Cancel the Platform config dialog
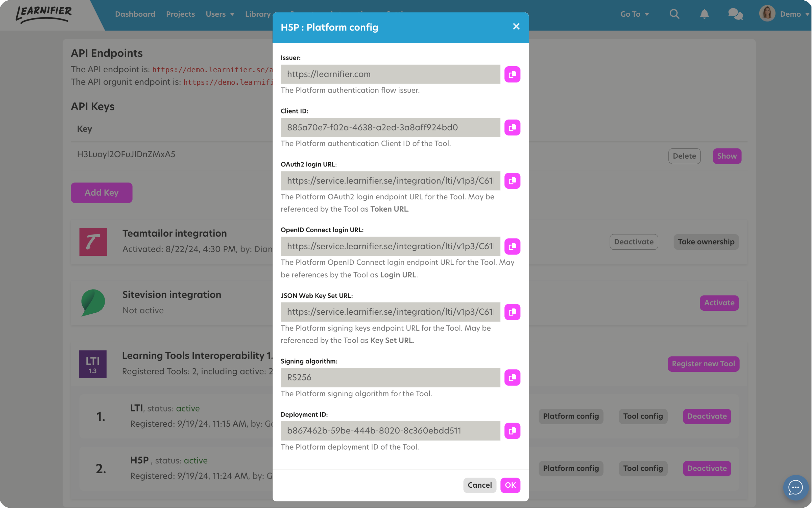This screenshot has height=508, width=812. (x=480, y=485)
